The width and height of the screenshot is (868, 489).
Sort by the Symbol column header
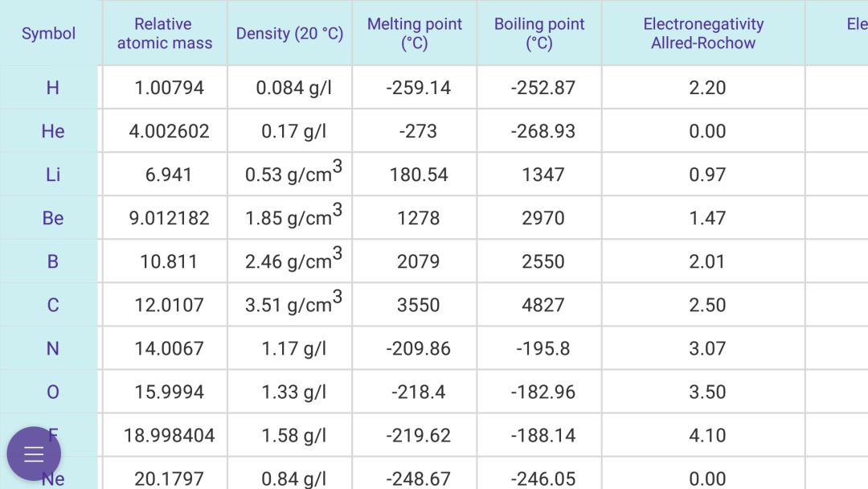(49, 33)
